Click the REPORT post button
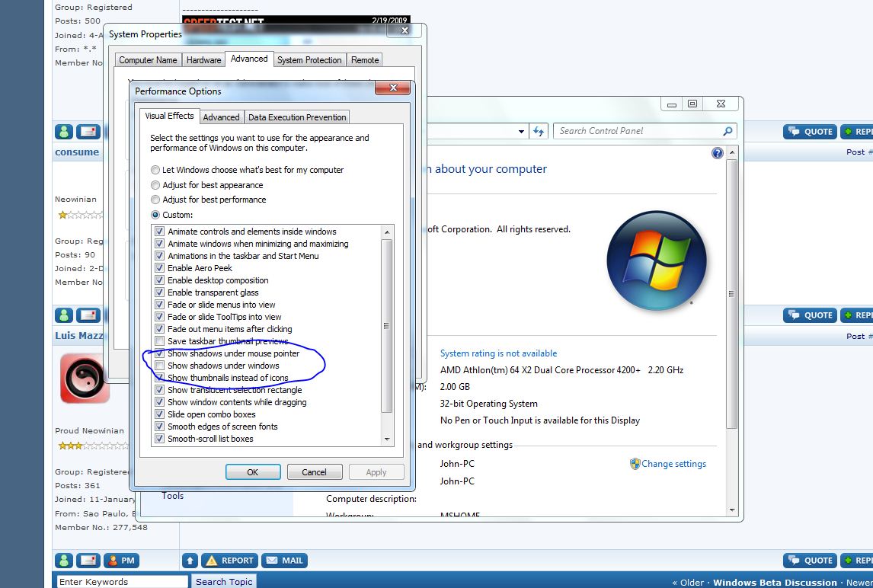Image resolution: width=873 pixels, height=588 pixels. tap(231, 561)
